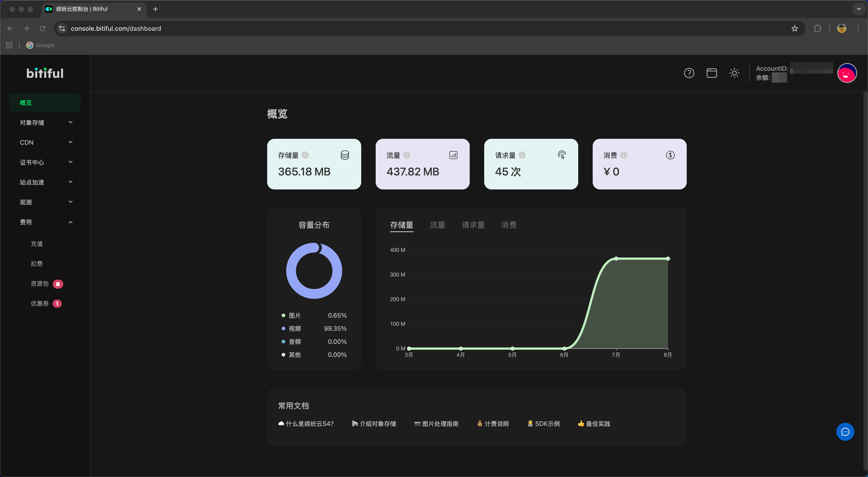Go forward in browser history
Viewport: 868px width, 477px height.
(26, 29)
